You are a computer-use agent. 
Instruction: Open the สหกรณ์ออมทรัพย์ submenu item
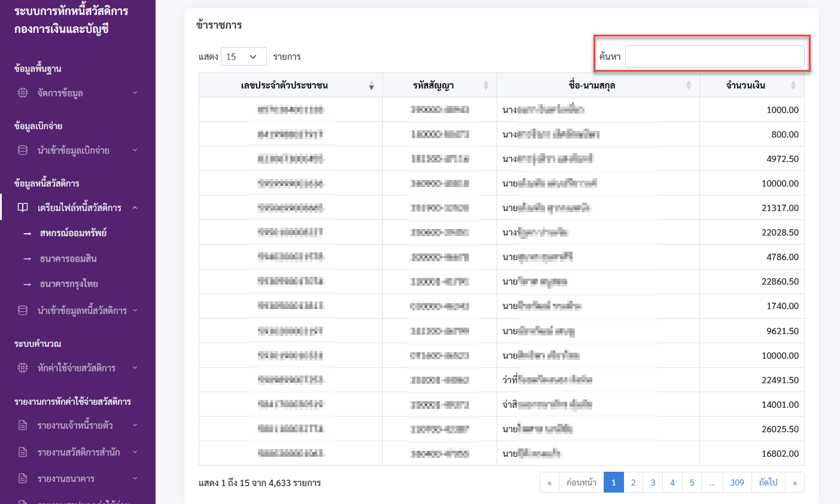(x=73, y=233)
